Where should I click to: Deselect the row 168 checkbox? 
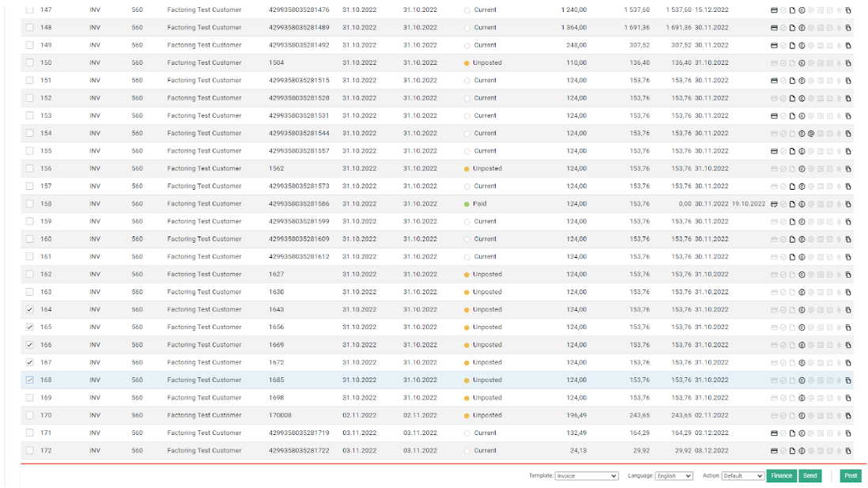coord(30,380)
